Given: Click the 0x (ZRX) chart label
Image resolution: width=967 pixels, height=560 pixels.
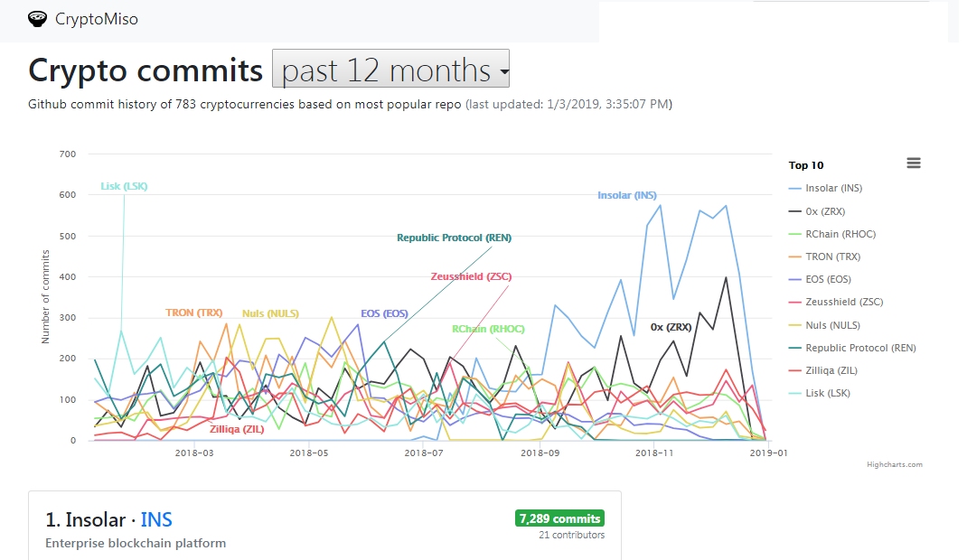Looking at the screenshot, I should tap(671, 327).
